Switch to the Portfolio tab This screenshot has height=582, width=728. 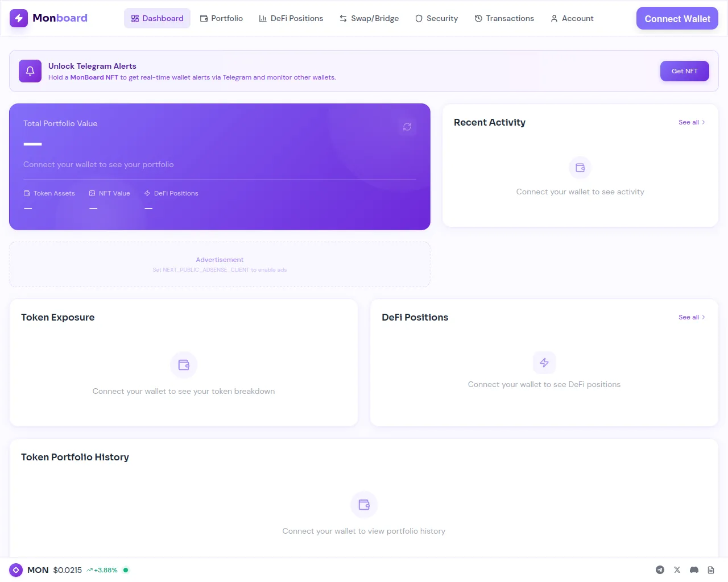coord(221,18)
